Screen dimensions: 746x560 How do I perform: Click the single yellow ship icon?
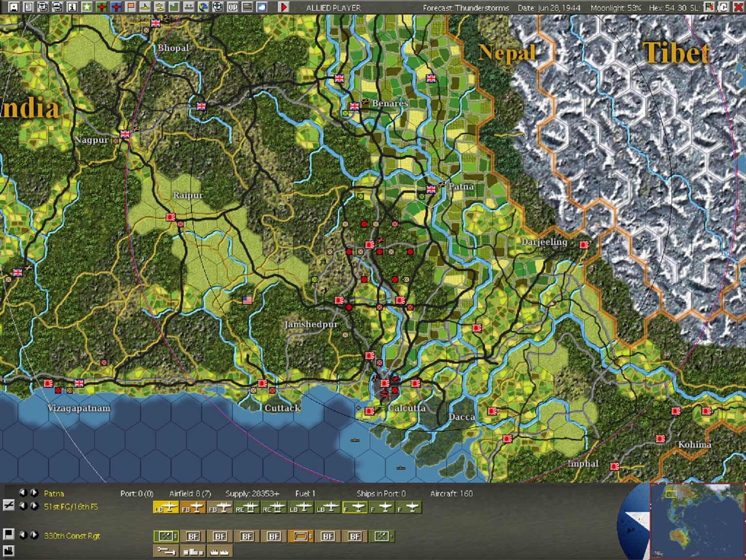click(x=145, y=7)
